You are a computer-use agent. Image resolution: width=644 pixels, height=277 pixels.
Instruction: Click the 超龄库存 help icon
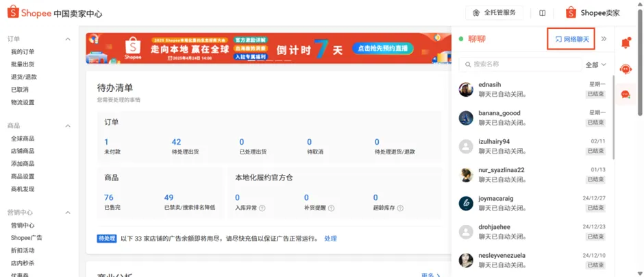click(x=400, y=208)
